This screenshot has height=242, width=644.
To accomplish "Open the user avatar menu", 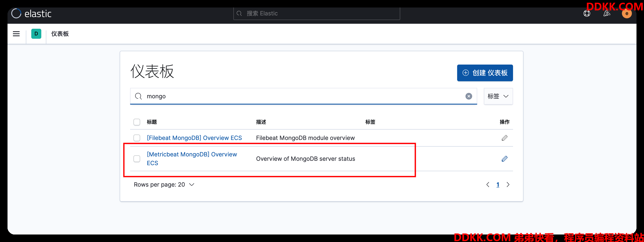I will [627, 14].
